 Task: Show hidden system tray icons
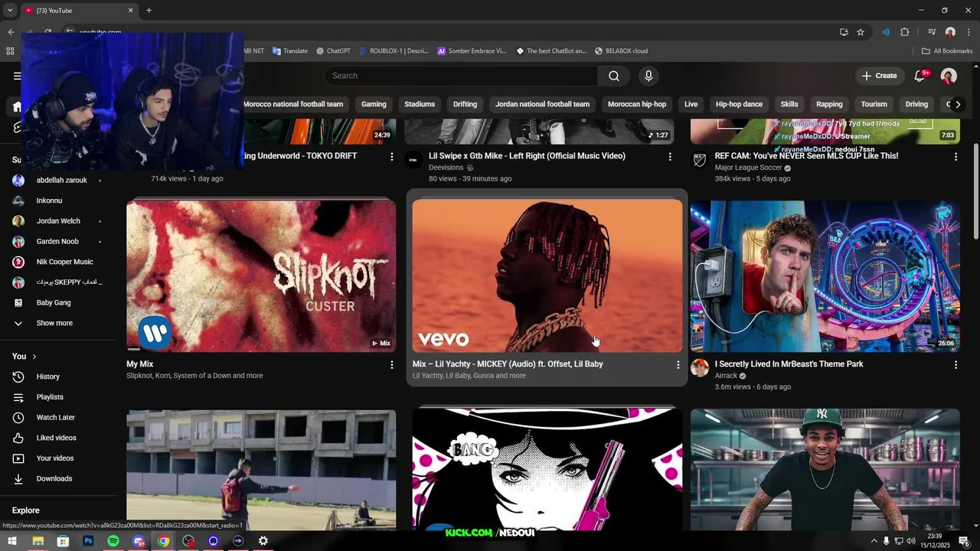pos(874,541)
